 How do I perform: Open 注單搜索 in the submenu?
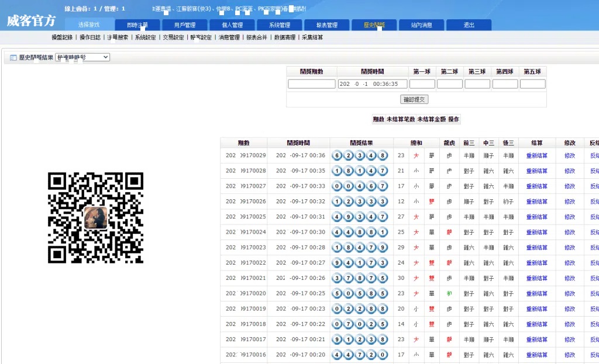click(x=118, y=37)
